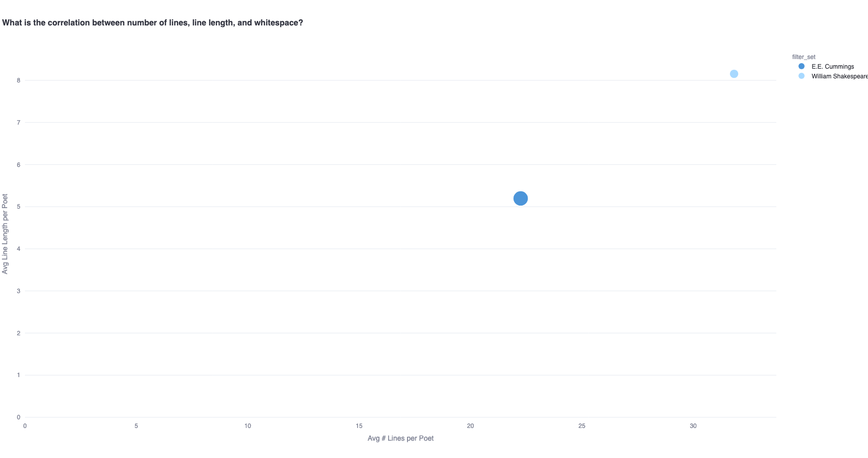Click the 'Avg # Lines per Poet' axis title
Image resolution: width=868 pixels, height=458 pixels.
(x=400, y=438)
